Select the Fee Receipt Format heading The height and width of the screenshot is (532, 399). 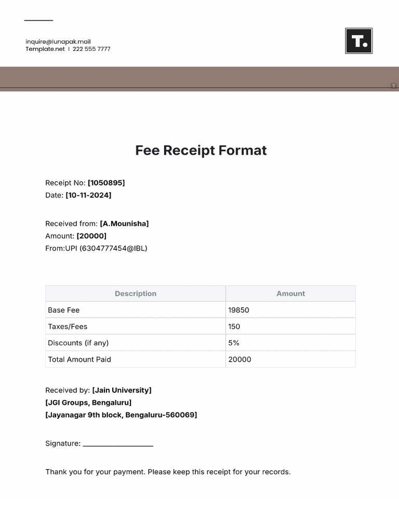[x=201, y=150]
